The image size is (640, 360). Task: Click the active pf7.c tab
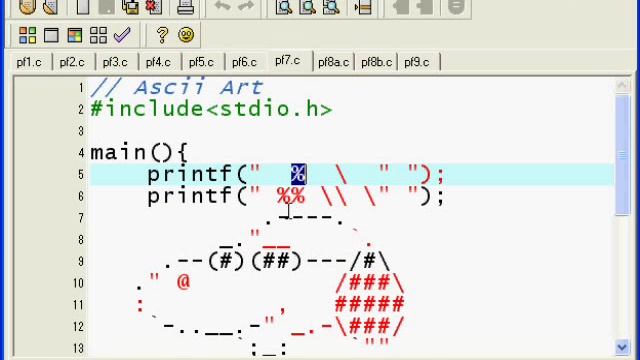288,61
